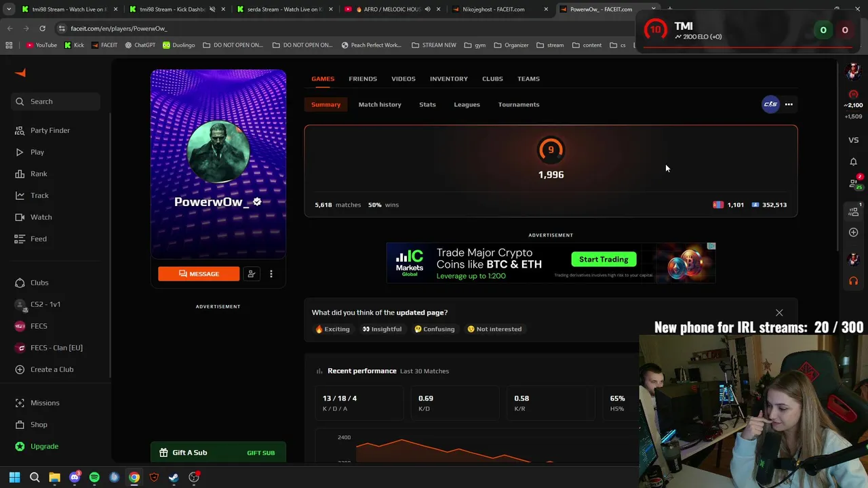Click the headset support icon in right sidebar
This screenshot has height=488, width=868.
tap(853, 281)
